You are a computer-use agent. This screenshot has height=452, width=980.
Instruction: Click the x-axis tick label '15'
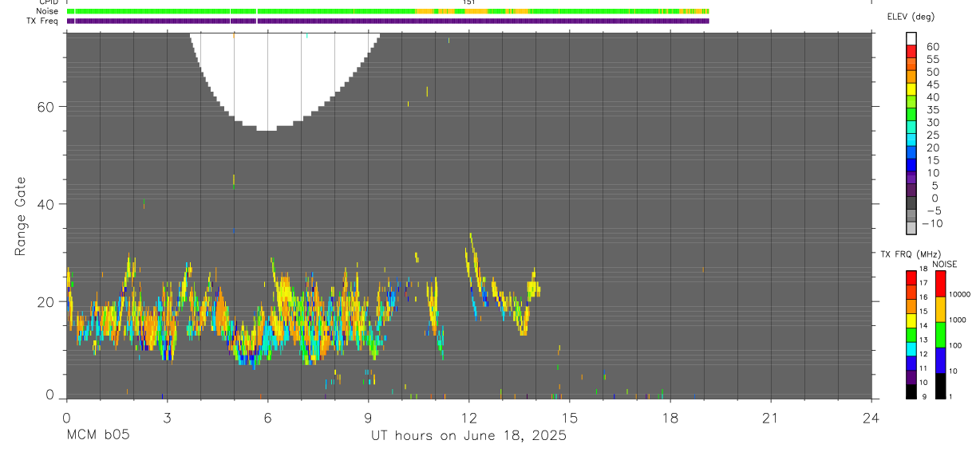[570, 418]
